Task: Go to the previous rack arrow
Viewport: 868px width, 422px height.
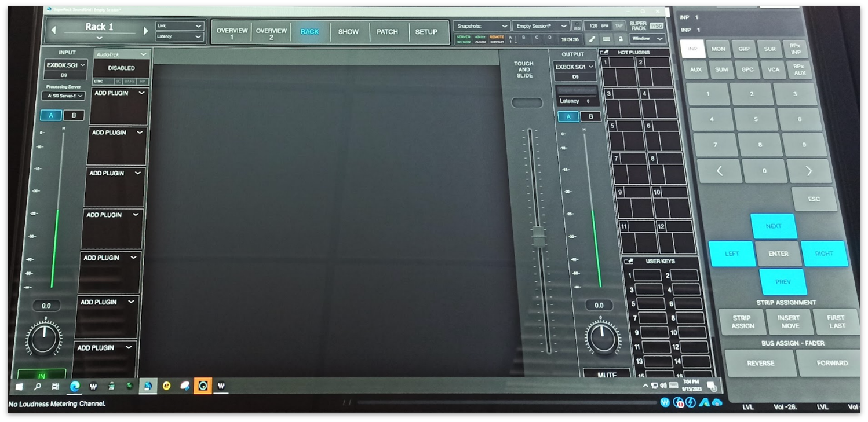Action: point(54,30)
